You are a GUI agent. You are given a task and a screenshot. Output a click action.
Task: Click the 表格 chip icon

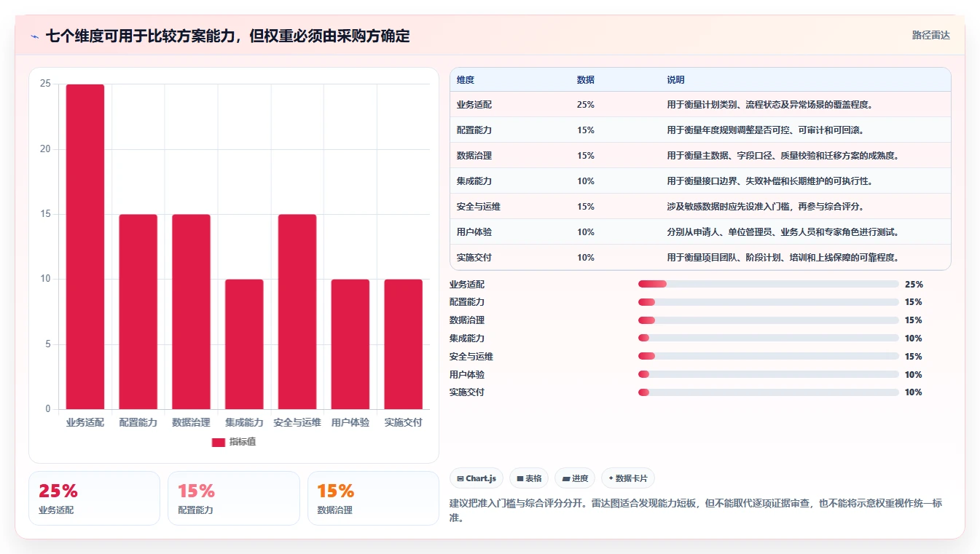tap(520, 479)
